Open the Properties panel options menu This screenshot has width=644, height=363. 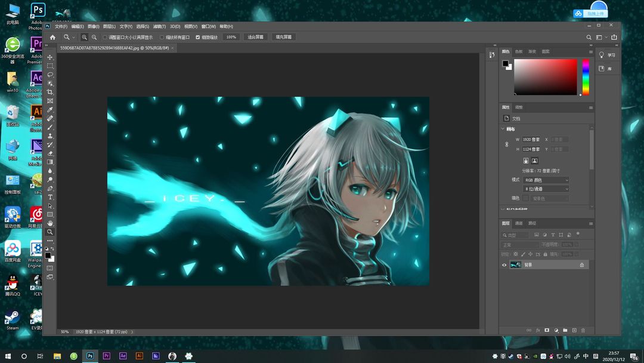pyautogui.click(x=590, y=107)
